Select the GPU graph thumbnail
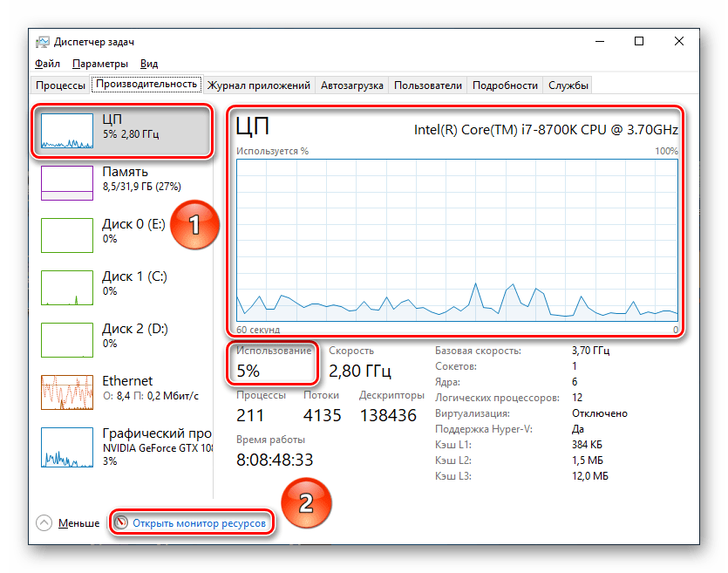The width and height of the screenshot is (728, 573). point(67,447)
